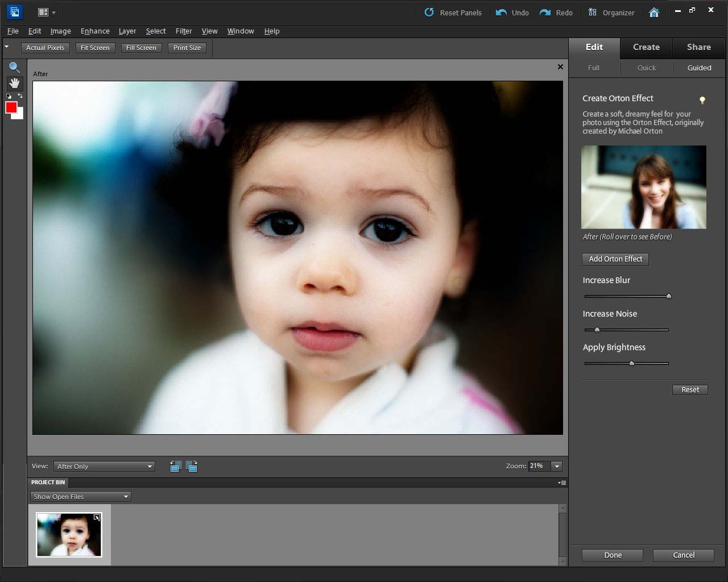Click the rotate right icon beside View

point(192,467)
